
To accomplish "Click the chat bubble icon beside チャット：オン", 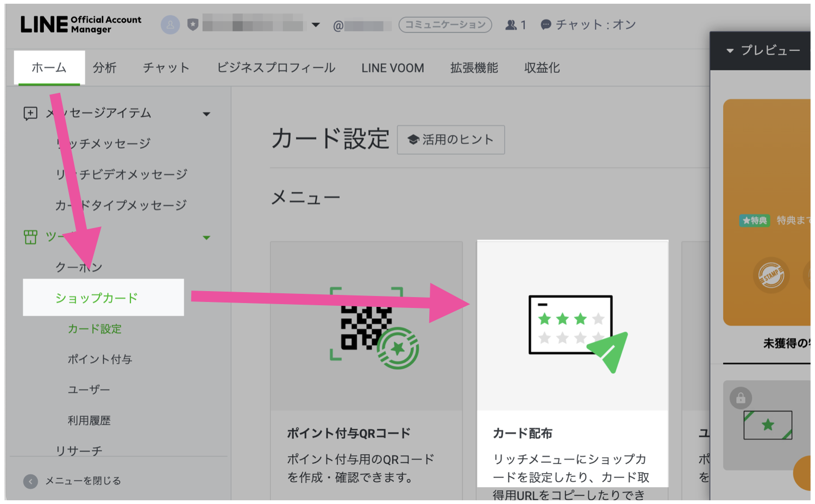I will pos(546,24).
